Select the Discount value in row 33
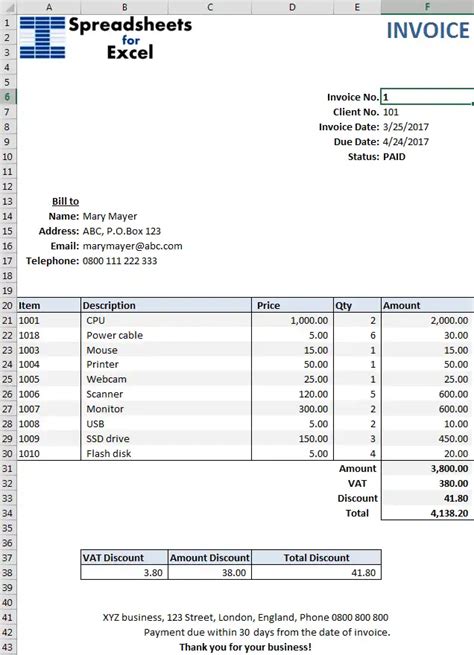Image resolution: width=474 pixels, height=655 pixels. [427, 498]
